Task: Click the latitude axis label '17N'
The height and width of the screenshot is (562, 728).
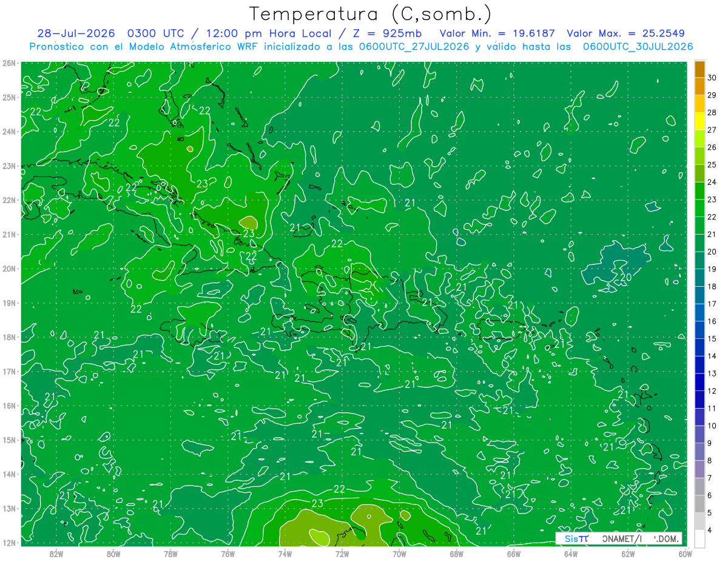Action: 8,371
